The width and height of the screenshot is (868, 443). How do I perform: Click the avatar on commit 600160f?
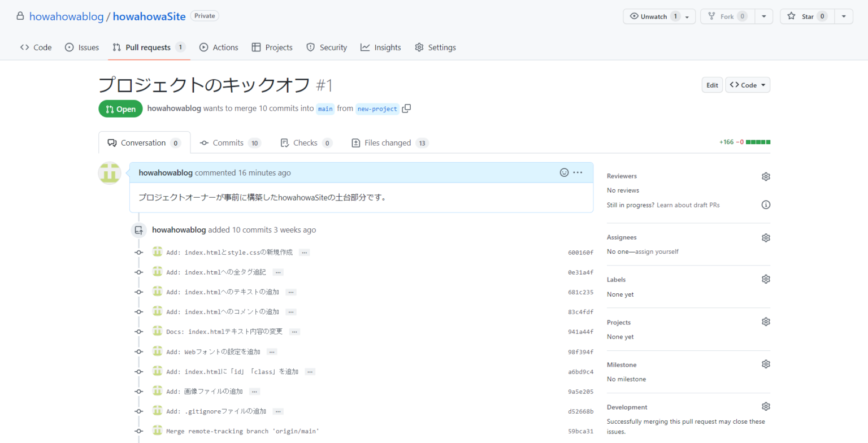tap(157, 251)
